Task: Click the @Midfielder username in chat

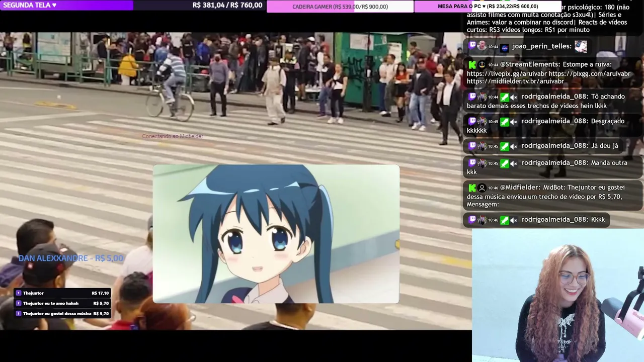Action: (x=519, y=188)
